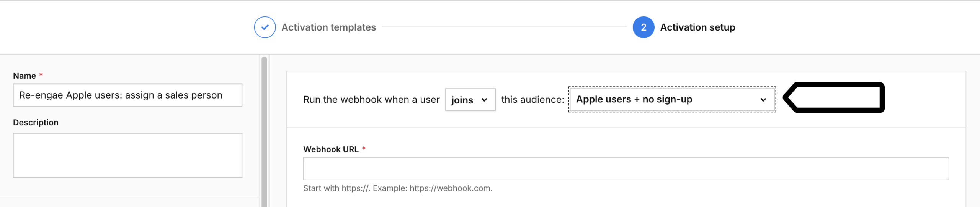Viewport: 980px width, 207px height.
Task: Click the "Run the webhook when a user" text
Action: [x=371, y=100]
